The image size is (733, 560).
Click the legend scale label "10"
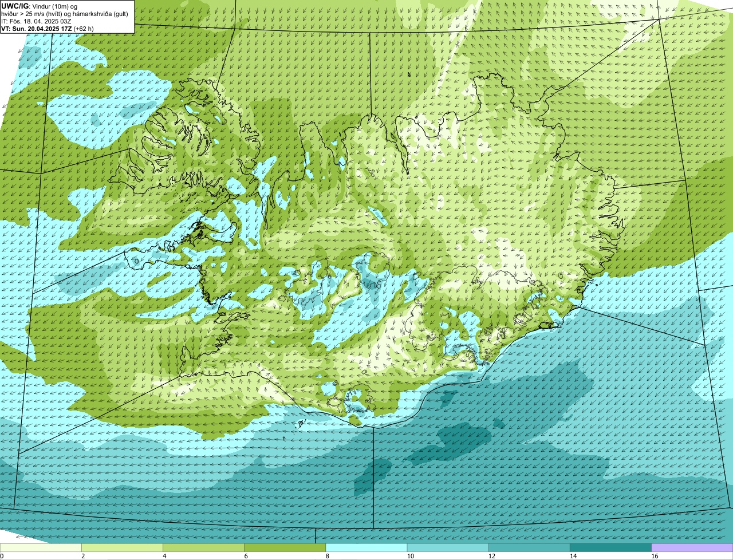411,556
